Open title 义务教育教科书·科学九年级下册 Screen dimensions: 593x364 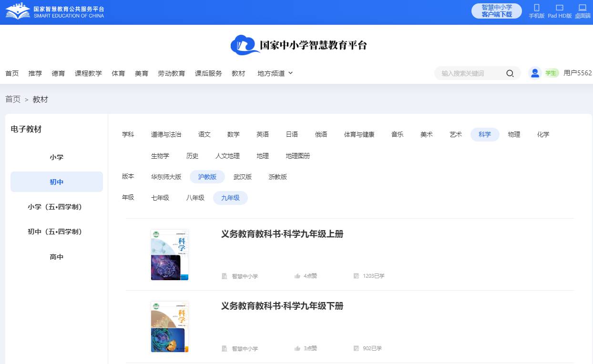tap(282, 306)
